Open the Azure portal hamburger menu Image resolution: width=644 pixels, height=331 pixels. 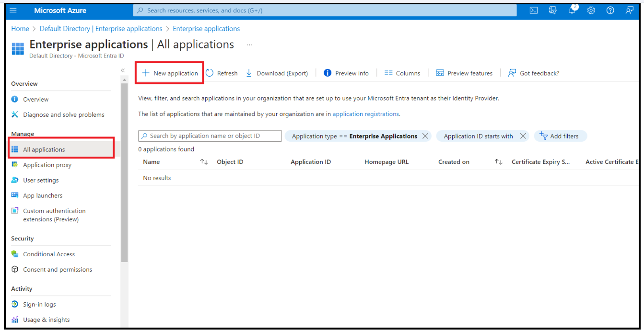point(13,11)
